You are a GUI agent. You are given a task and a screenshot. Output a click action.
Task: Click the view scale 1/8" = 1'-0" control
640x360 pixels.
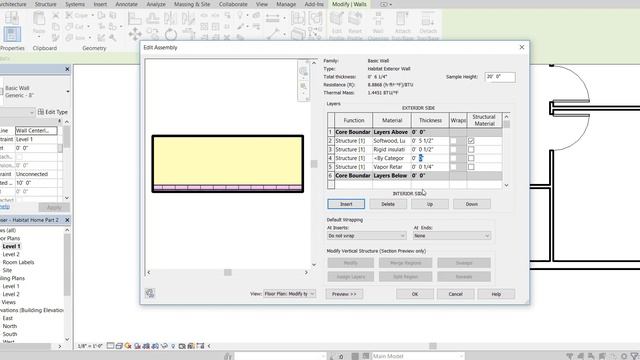[x=90, y=346]
